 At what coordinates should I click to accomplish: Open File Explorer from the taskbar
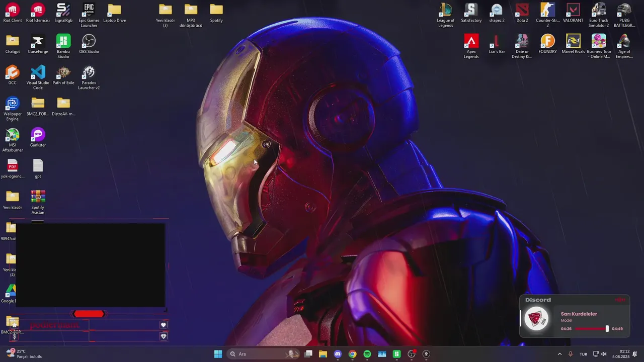[323, 354]
